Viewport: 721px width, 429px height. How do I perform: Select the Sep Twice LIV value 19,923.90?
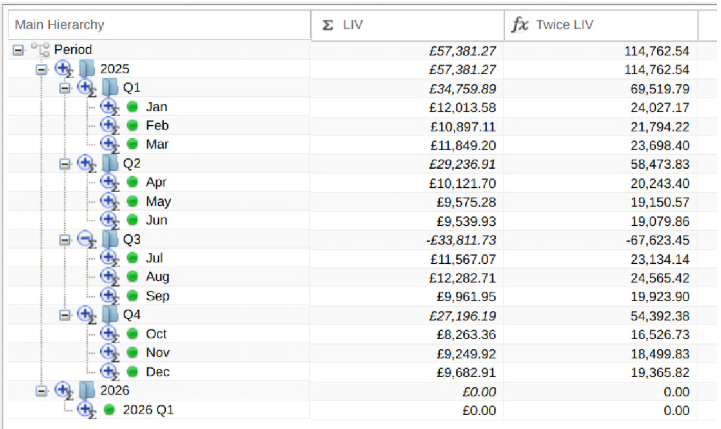(660, 297)
